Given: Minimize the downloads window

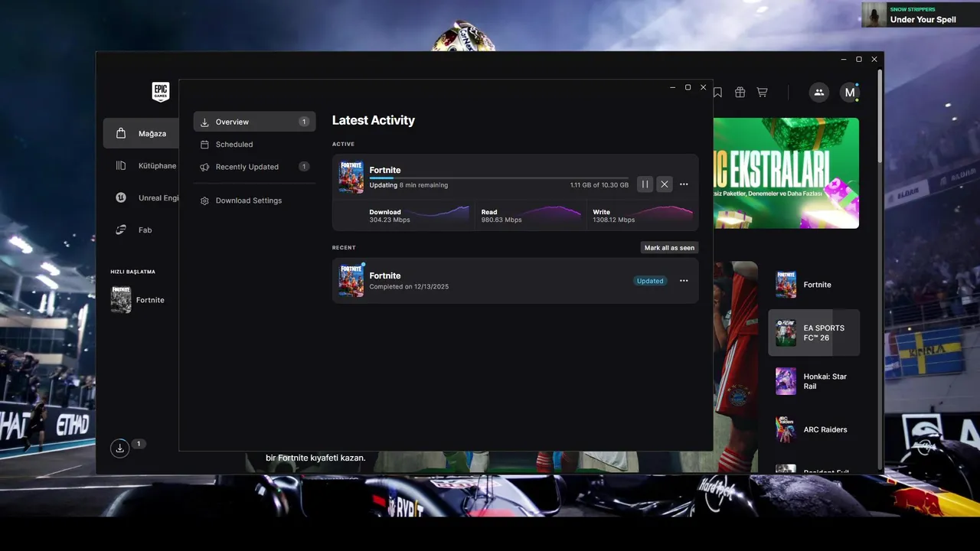Looking at the screenshot, I should click(x=672, y=87).
